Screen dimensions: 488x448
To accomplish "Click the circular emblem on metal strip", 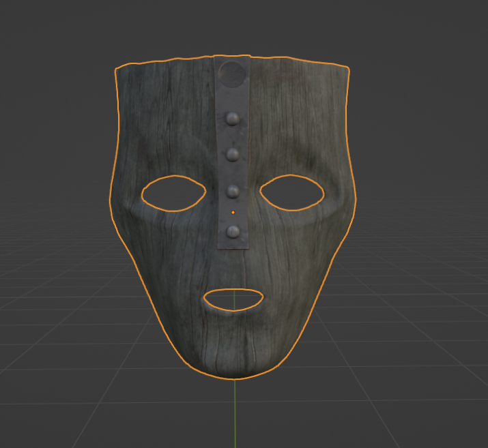I will [x=231, y=74].
